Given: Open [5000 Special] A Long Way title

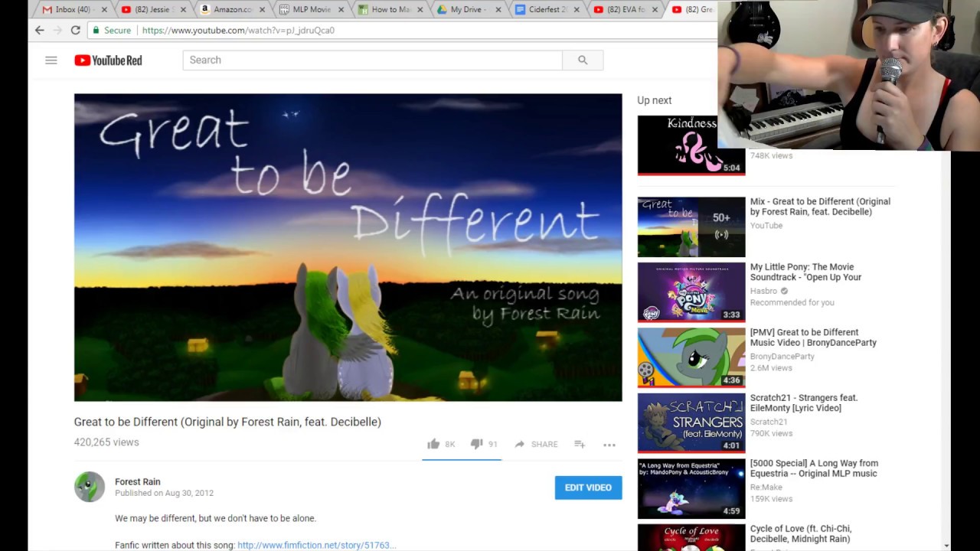Looking at the screenshot, I should click(x=814, y=468).
